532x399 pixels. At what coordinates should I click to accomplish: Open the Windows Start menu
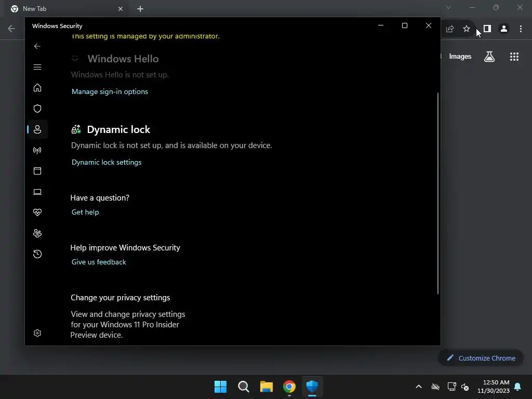[220, 387]
